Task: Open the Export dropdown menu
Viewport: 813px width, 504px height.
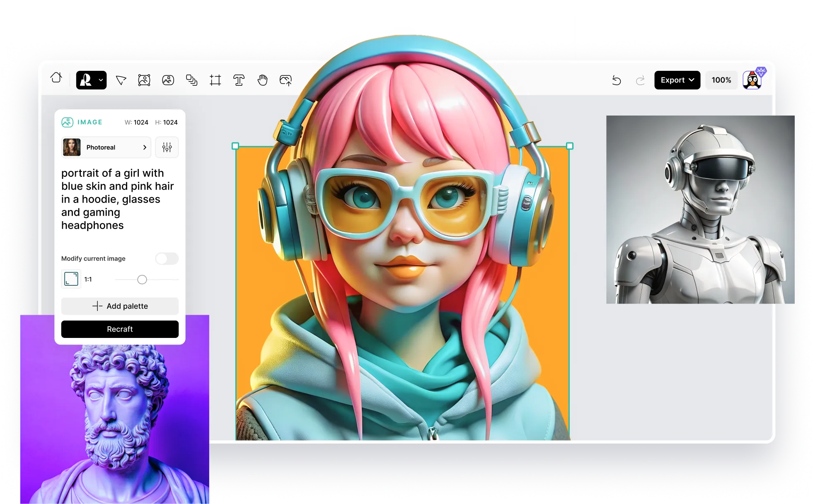Action: (x=677, y=80)
